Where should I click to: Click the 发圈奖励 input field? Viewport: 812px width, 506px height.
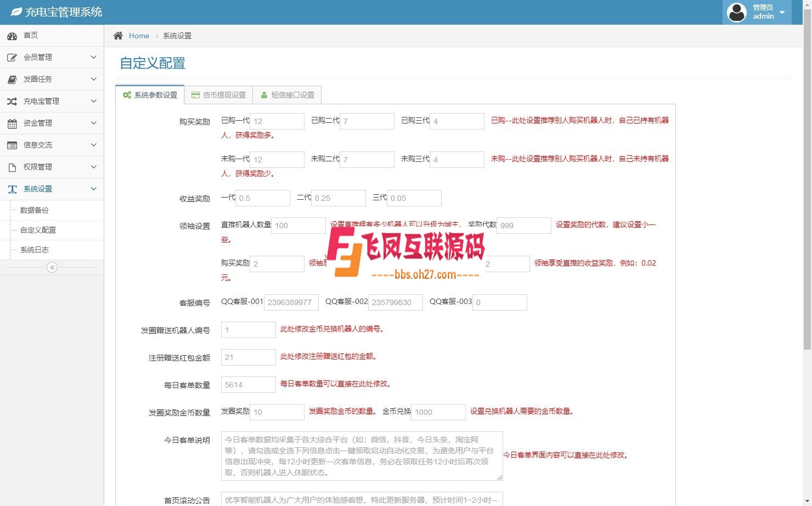[x=277, y=412]
